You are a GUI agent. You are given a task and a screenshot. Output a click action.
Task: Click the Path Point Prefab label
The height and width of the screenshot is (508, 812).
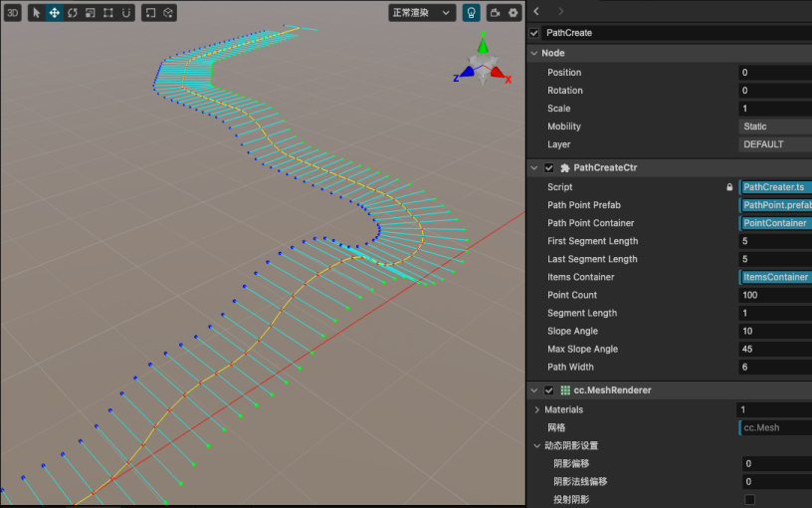(583, 205)
